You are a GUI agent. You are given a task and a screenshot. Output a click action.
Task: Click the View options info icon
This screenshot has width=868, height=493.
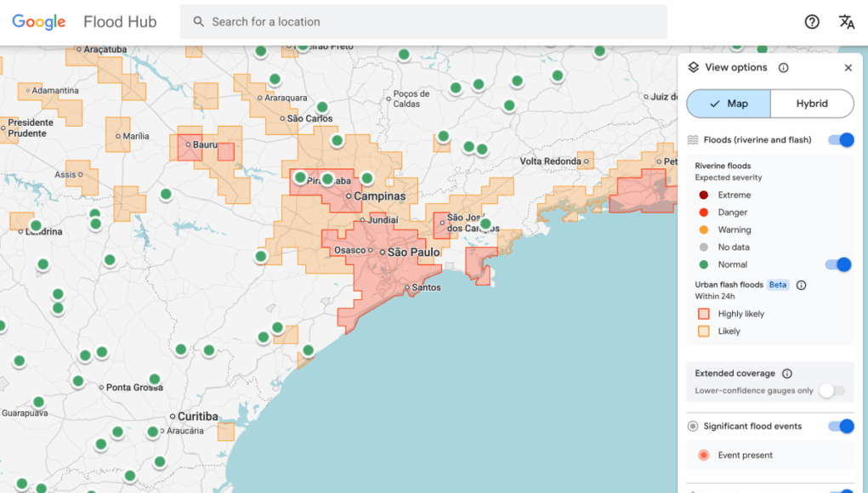click(783, 68)
